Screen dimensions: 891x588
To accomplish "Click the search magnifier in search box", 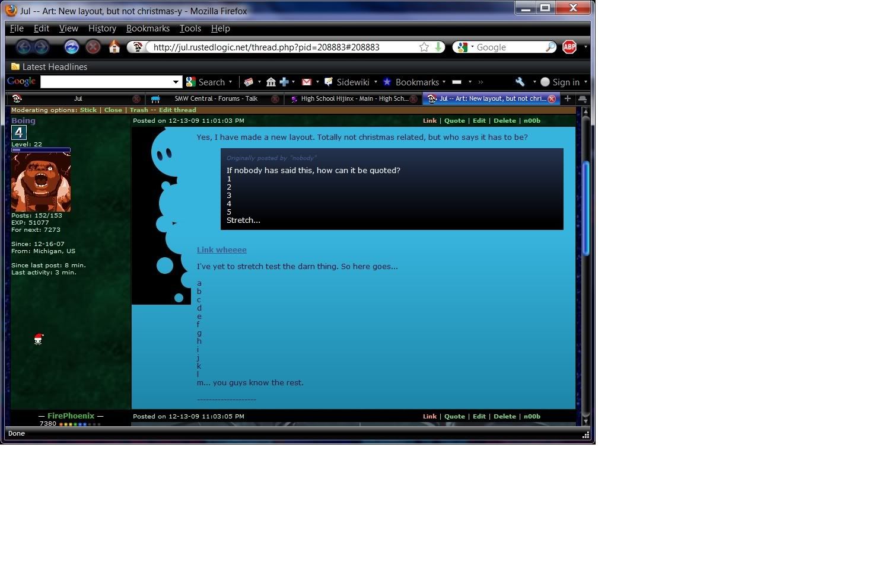I will (550, 47).
